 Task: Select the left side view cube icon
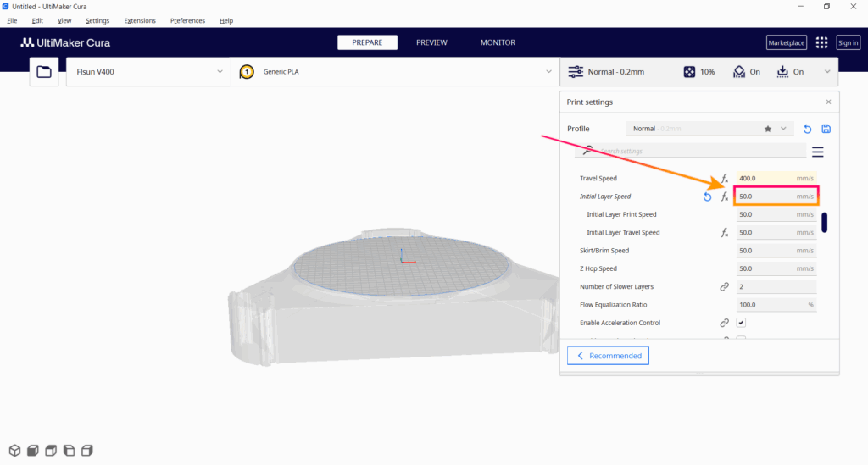[70, 451]
